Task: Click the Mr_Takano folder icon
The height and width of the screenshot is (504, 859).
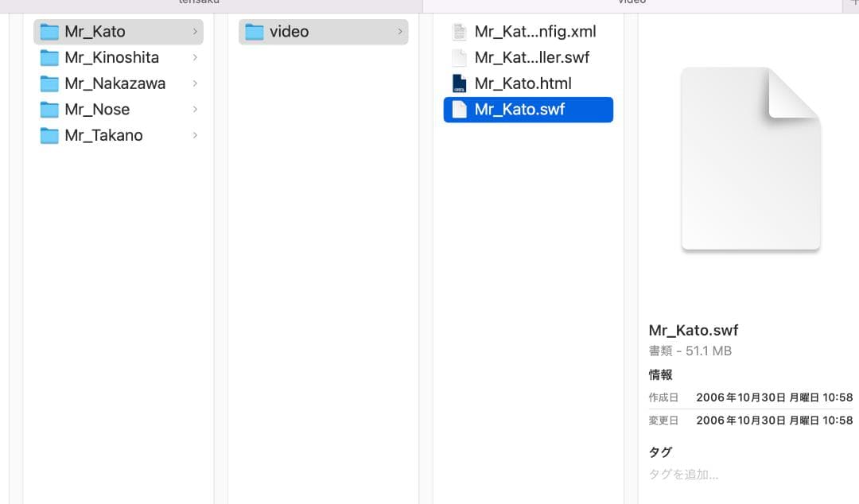Action: point(48,135)
